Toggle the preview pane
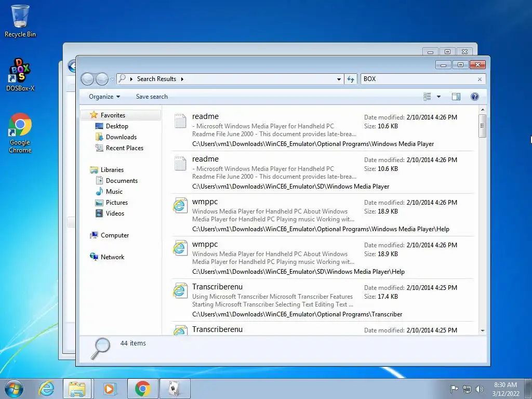 456,97
